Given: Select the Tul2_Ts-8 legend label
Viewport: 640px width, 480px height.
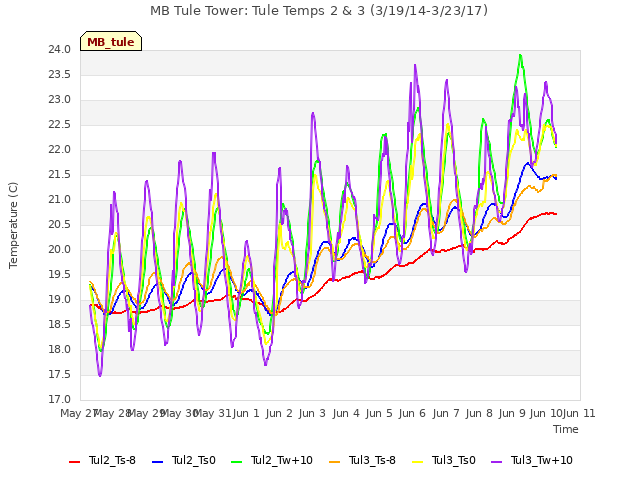Looking at the screenshot, I should pyautogui.click(x=112, y=460).
